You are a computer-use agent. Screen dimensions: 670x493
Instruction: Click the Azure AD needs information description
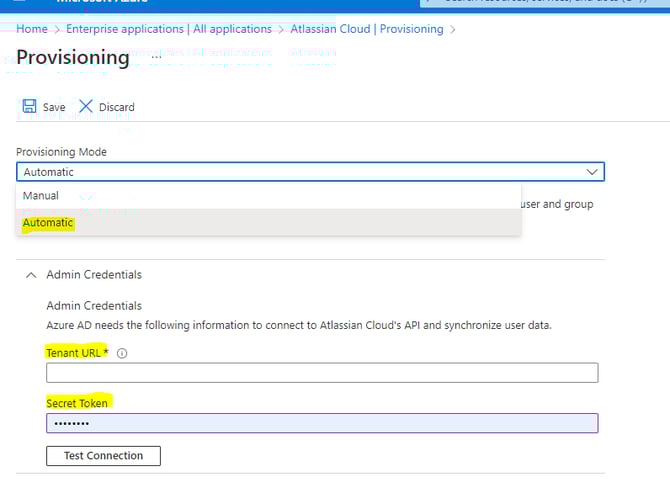pyautogui.click(x=299, y=325)
